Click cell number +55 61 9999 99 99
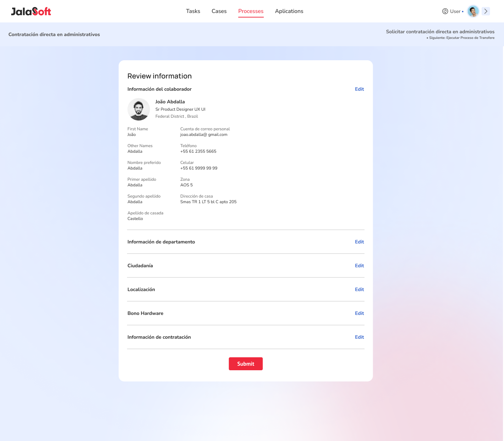The width and height of the screenshot is (504, 441). click(199, 168)
